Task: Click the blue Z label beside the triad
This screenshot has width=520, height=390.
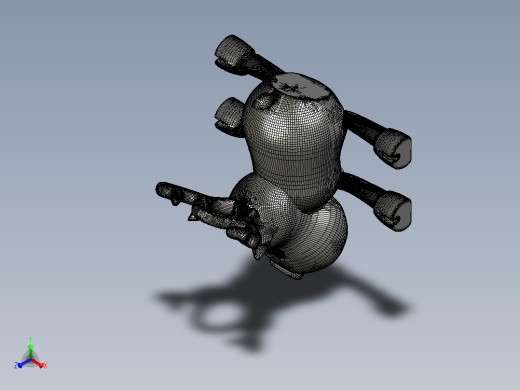Action: click(16, 365)
